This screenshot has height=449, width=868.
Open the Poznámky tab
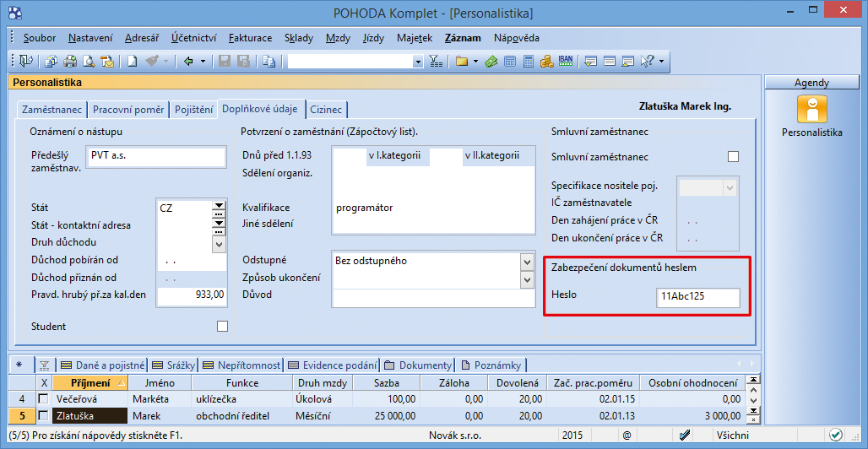(491, 365)
